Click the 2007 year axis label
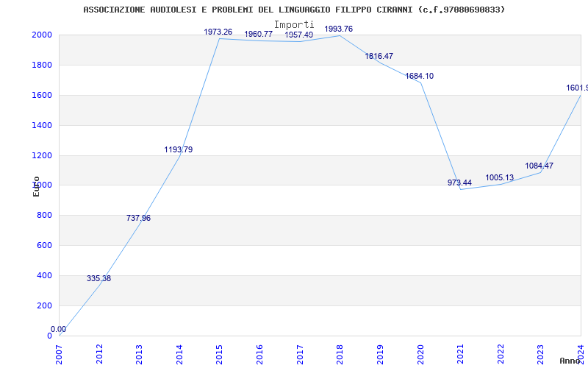588x368 pixels. [x=60, y=355]
